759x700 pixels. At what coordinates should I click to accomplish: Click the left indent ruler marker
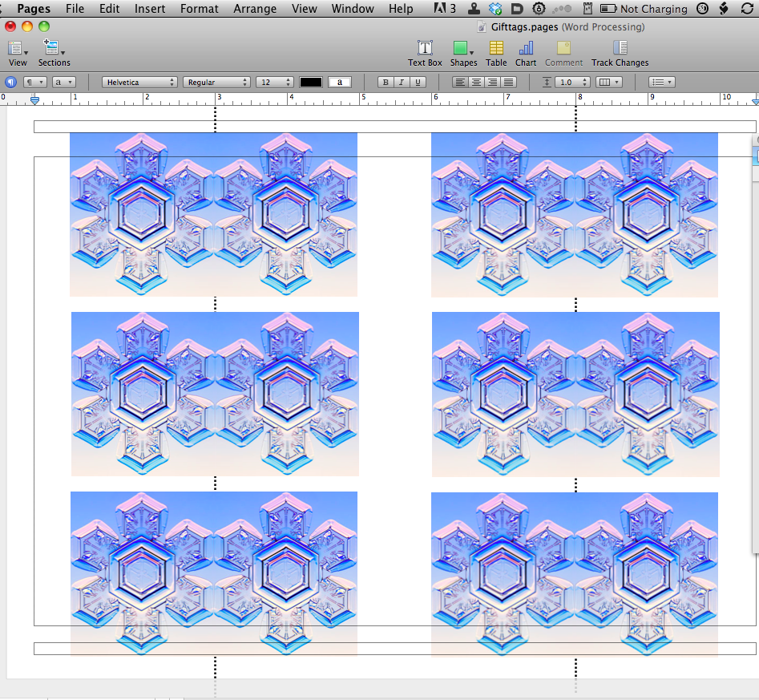(x=34, y=101)
